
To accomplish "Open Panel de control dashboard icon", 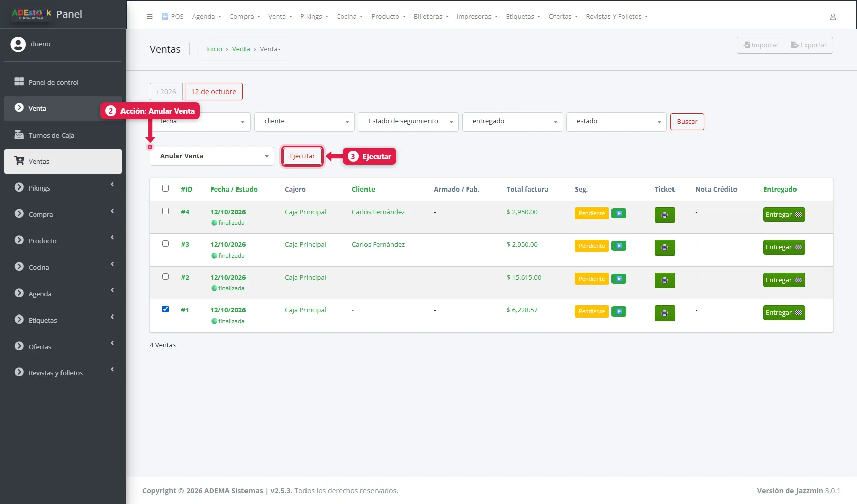I will pyautogui.click(x=19, y=82).
